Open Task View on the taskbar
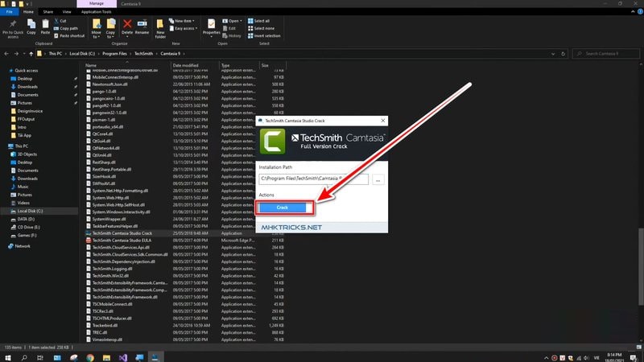Viewport: 644px width, 362px height. [x=39, y=357]
